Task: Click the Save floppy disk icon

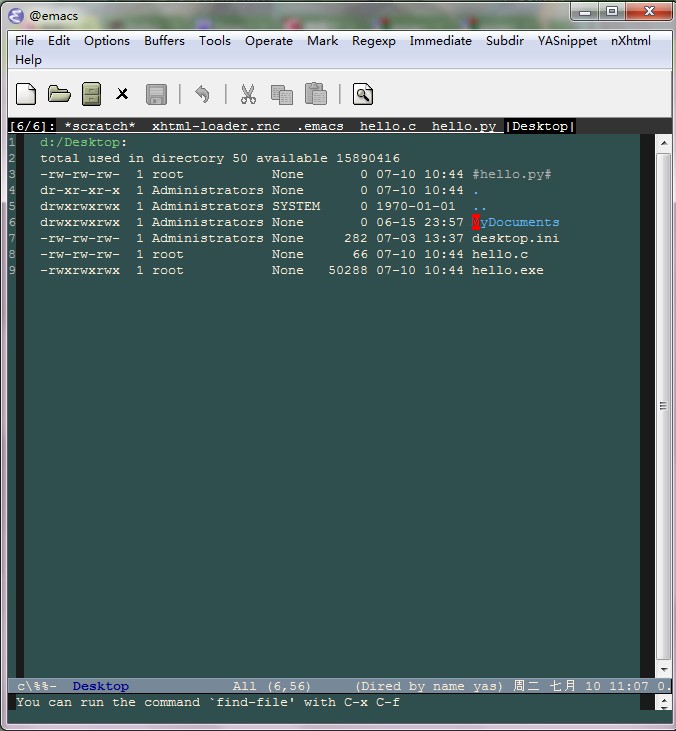Action: click(x=156, y=94)
